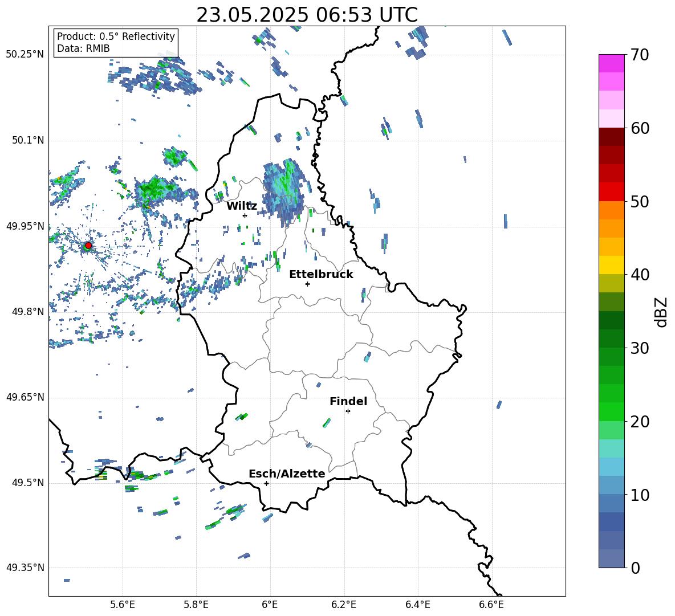Pick the bright red colorbar swatch just above 50
The width and height of the screenshot is (675, 616).
pyautogui.click(x=611, y=191)
